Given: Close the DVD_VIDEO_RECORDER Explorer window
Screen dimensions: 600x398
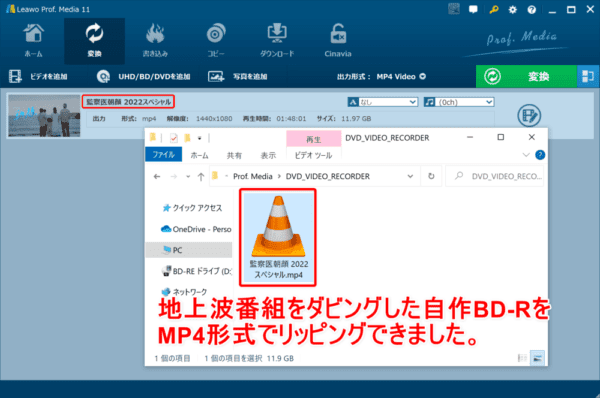Looking at the screenshot, I should click(x=532, y=137).
